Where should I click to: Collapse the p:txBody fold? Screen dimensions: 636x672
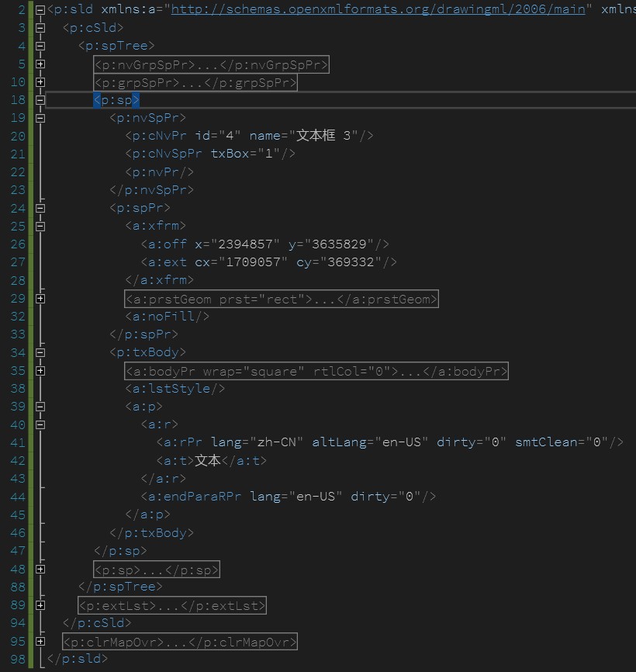(x=40, y=352)
